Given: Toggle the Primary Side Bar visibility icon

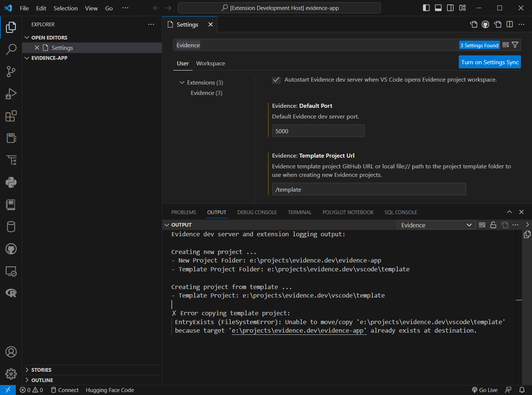Looking at the screenshot, I should 426,8.
